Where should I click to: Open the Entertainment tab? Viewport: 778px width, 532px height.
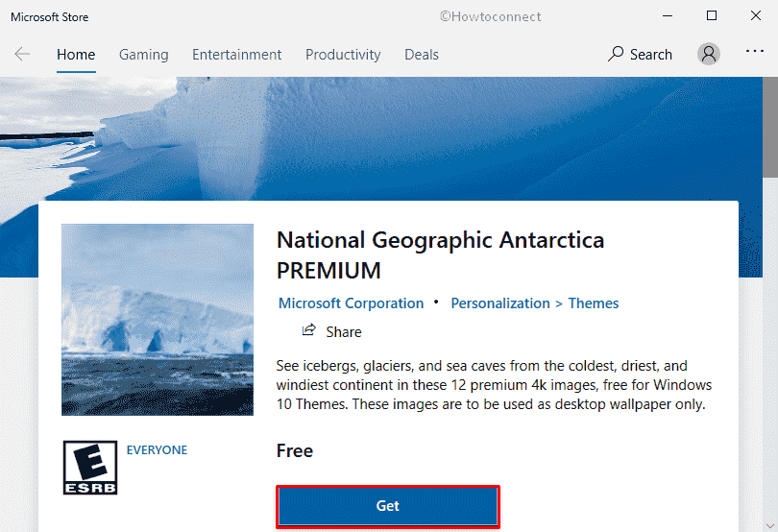coord(236,55)
